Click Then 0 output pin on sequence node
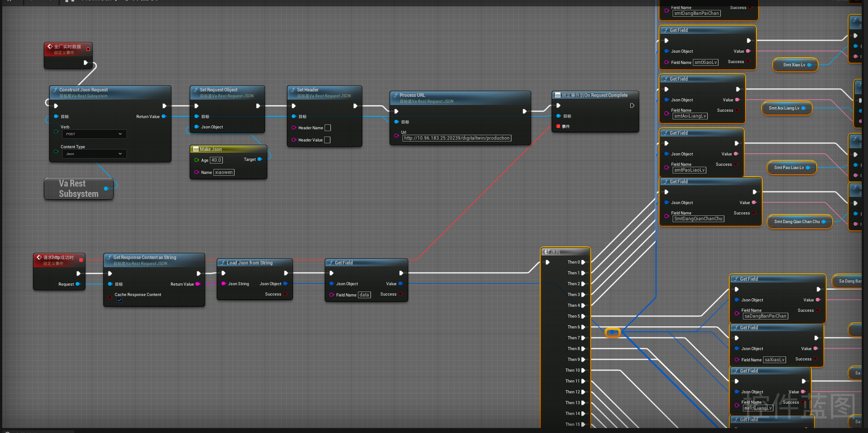Viewport: 868px width, 433px height. coord(583,262)
